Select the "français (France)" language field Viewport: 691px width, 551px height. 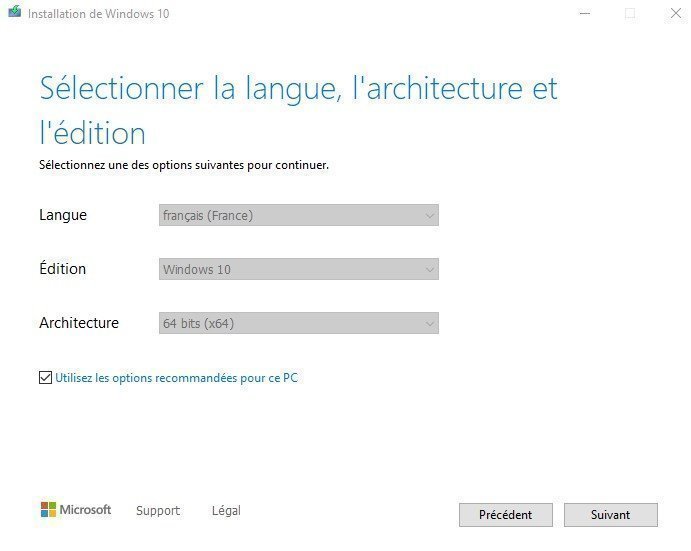(290, 215)
